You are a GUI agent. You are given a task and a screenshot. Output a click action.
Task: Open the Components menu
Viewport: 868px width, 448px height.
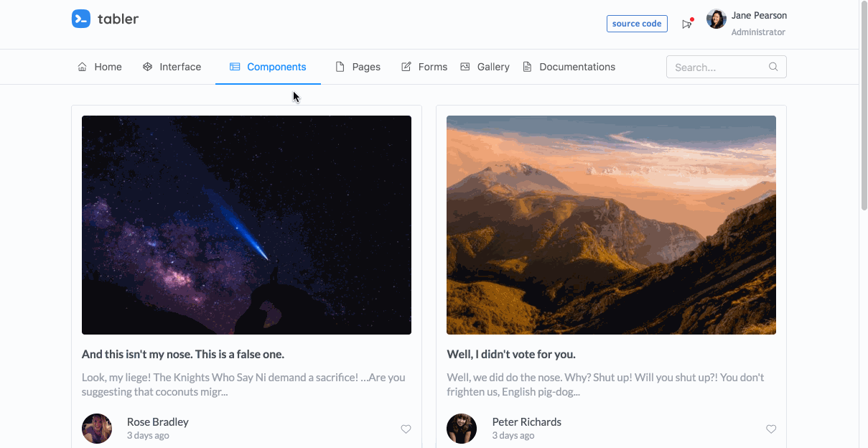pos(268,67)
